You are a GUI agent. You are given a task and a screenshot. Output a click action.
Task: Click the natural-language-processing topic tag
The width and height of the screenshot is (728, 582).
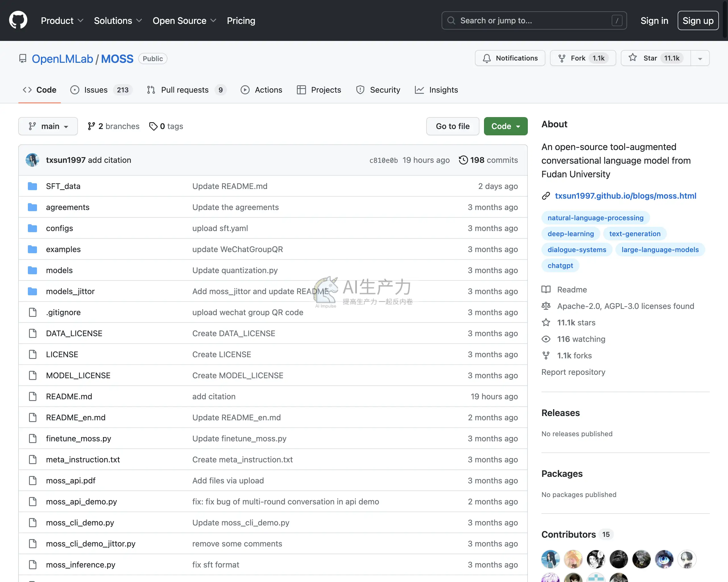click(595, 218)
